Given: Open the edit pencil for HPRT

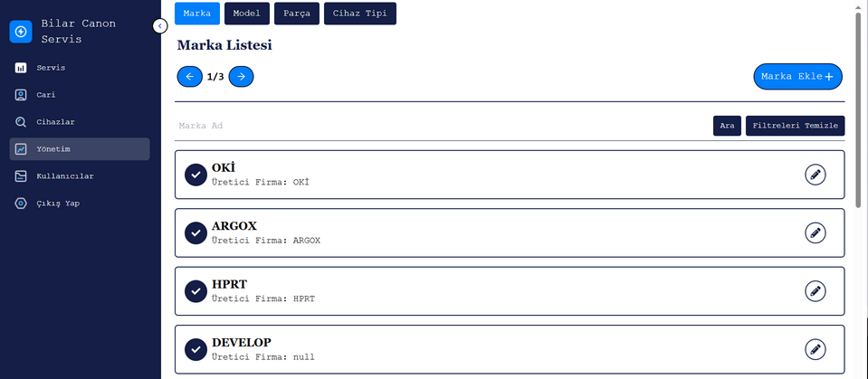Looking at the screenshot, I should (815, 291).
